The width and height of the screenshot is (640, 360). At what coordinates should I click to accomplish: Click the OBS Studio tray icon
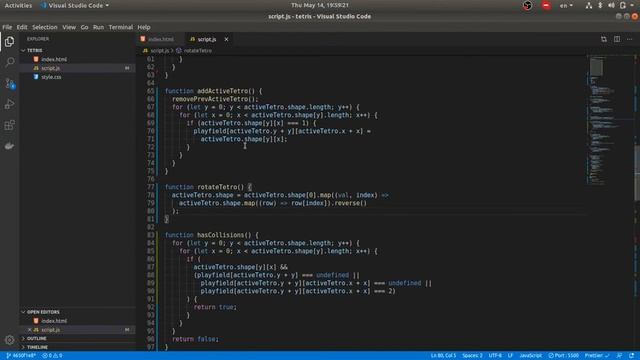coord(527,5)
